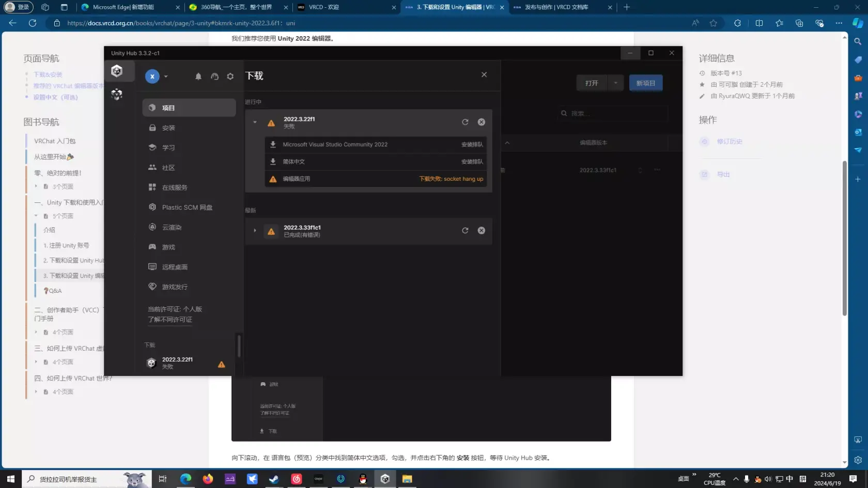Open 游戏发行 in the sidebar
The height and width of the screenshot is (488, 868).
(x=189, y=287)
